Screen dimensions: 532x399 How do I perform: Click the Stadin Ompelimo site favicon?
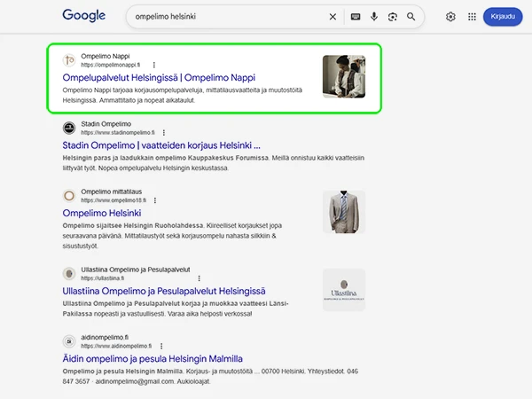coord(69,128)
